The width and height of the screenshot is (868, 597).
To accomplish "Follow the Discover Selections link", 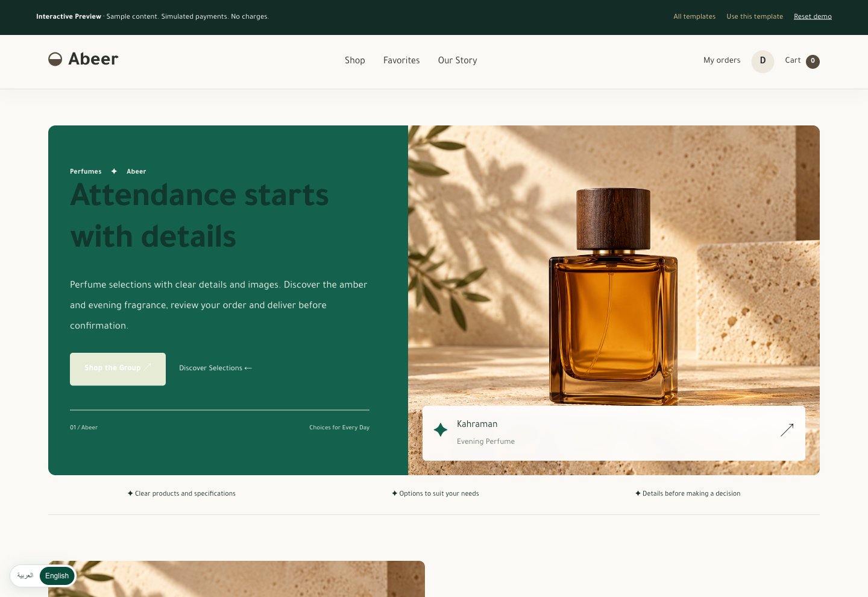I will (x=215, y=368).
